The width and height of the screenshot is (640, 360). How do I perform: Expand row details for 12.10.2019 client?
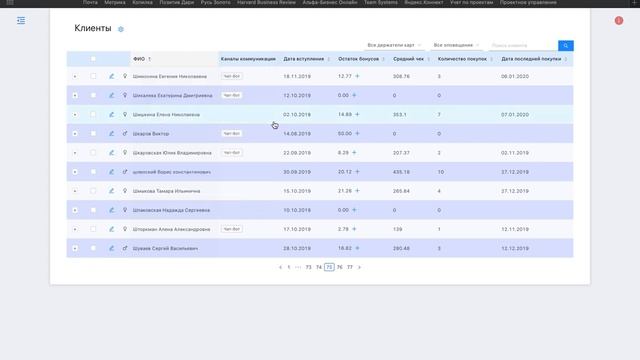coord(75,95)
